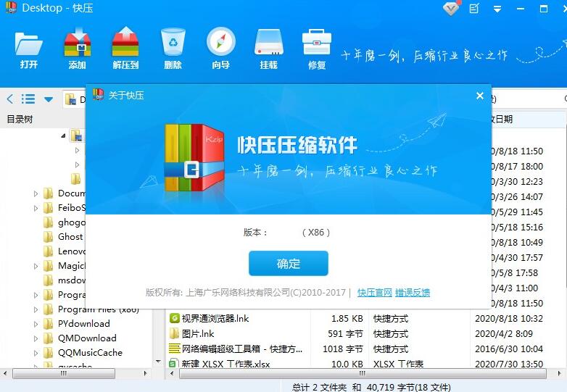Click the 确定 button in About dialog
Image resolution: width=567 pixels, height=392 pixels.
pyautogui.click(x=288, y=263)
